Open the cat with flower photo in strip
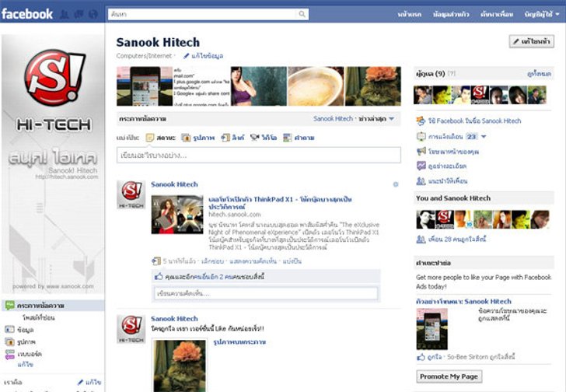This screenshot has height=392, width=566. click(x=373, y=86)
